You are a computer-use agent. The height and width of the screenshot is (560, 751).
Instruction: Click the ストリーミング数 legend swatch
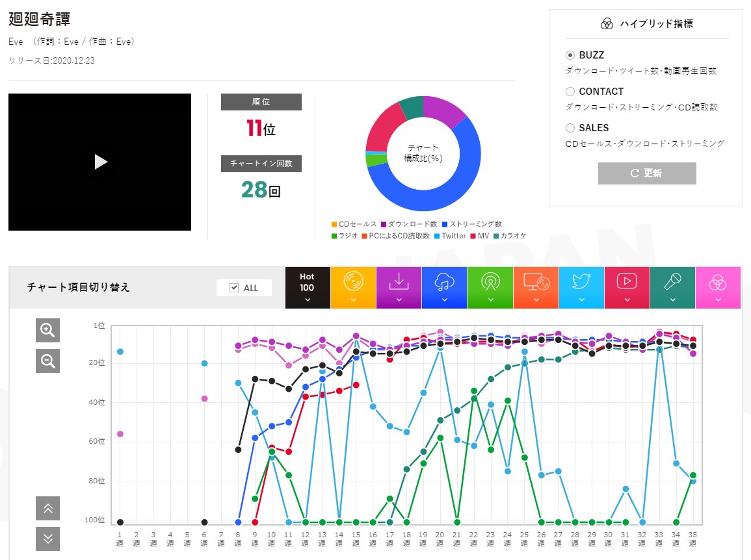445,225
